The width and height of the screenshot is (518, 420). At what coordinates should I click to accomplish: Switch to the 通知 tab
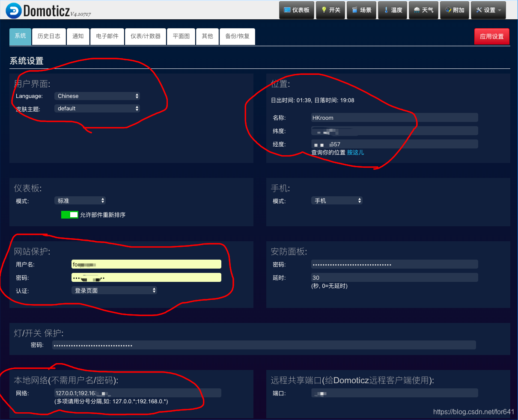(x=78, y=36)
